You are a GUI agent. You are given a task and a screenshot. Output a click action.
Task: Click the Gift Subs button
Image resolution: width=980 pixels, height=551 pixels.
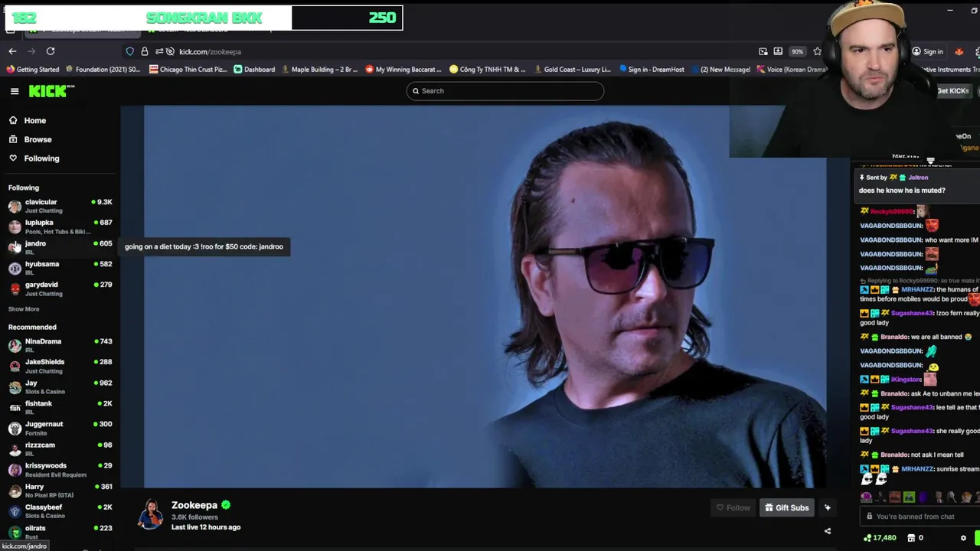[787, 507]
